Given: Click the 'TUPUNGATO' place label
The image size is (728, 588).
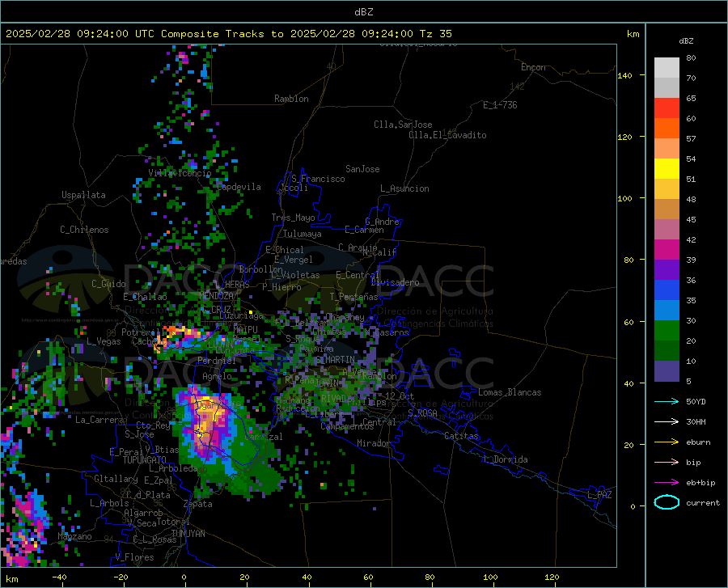Looking at the screenshot, I should [x=145, y=460].
